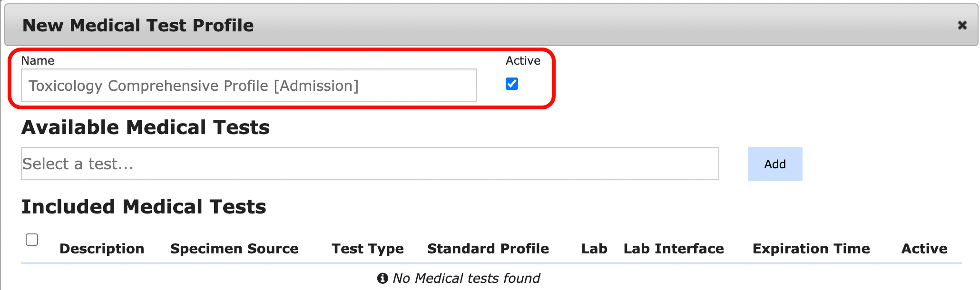980x290 pixels.
Task: Sort by Expiration Time column header
Action: pos(811,249)
